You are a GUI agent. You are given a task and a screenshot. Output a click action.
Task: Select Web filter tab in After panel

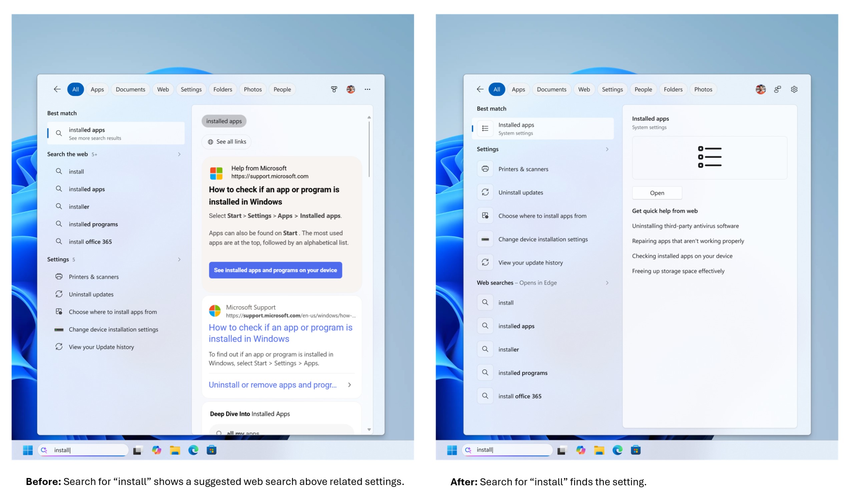584,89
